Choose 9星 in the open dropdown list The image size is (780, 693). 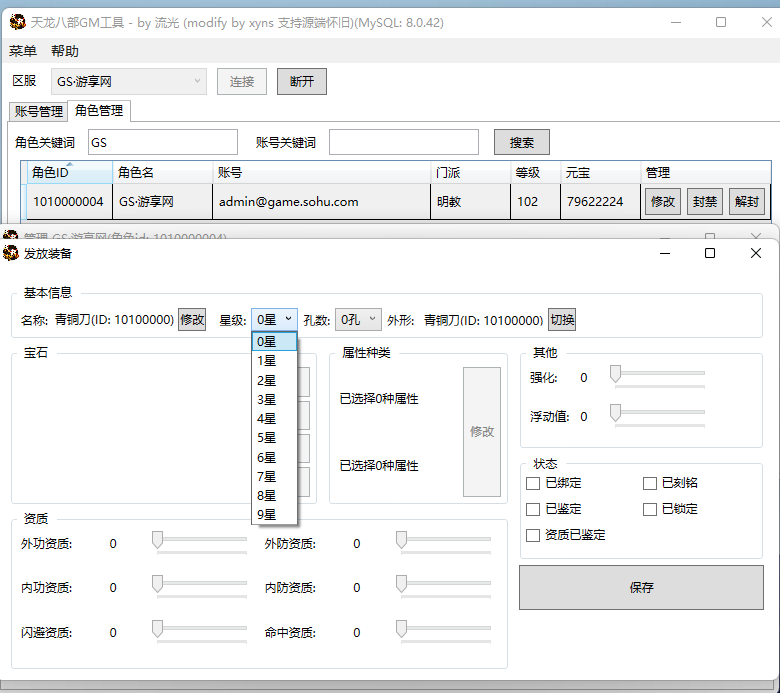267,514
